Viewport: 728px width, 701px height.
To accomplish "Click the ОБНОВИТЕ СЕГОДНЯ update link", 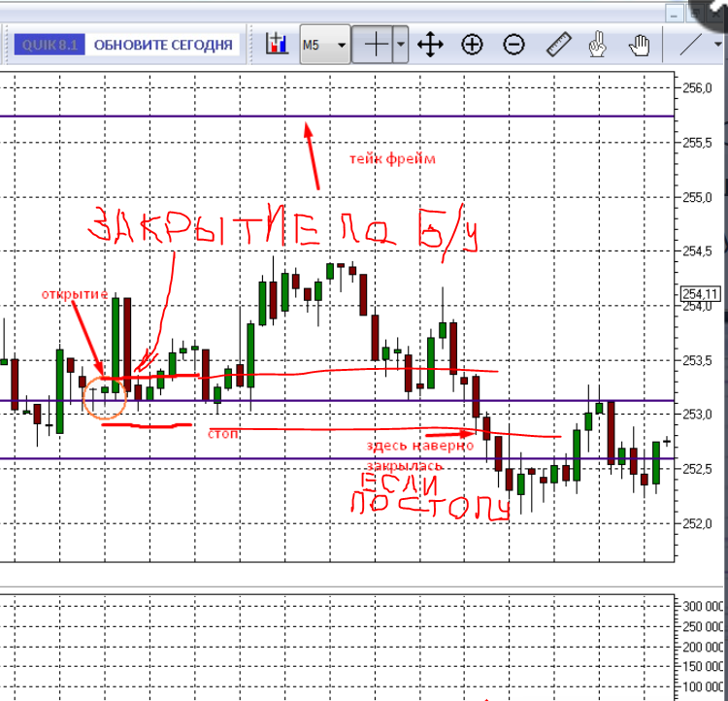I will [163, 45].
